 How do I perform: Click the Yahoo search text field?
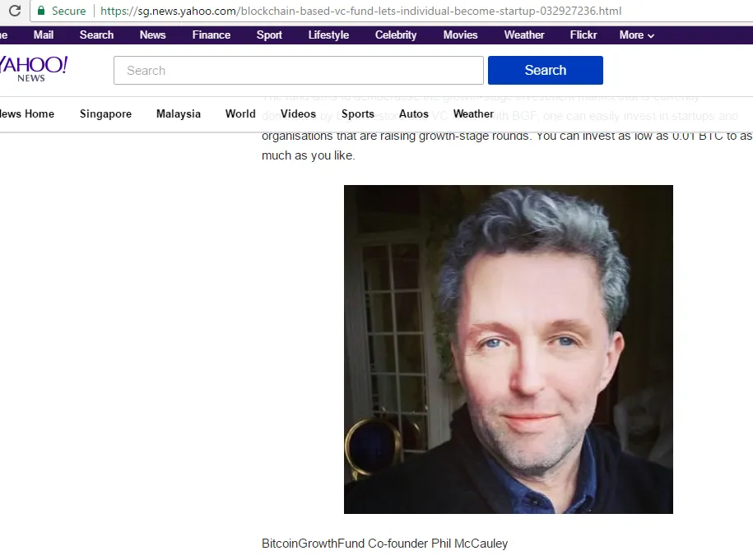(x=298, y=70)
